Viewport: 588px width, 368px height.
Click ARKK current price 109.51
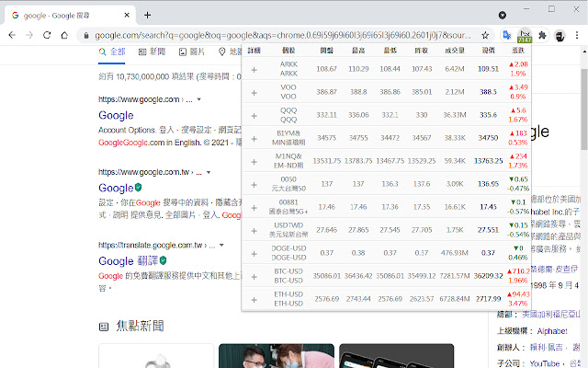tap(488, 69)
